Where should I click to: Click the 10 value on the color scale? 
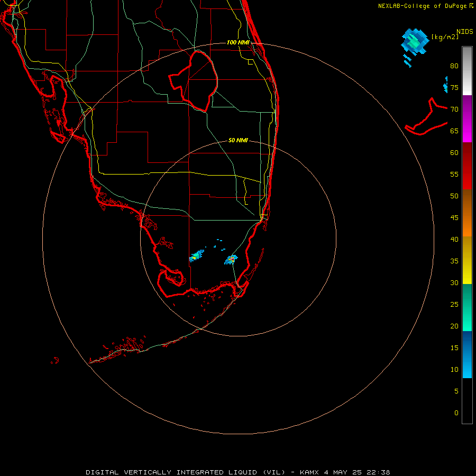coord(454,370)
